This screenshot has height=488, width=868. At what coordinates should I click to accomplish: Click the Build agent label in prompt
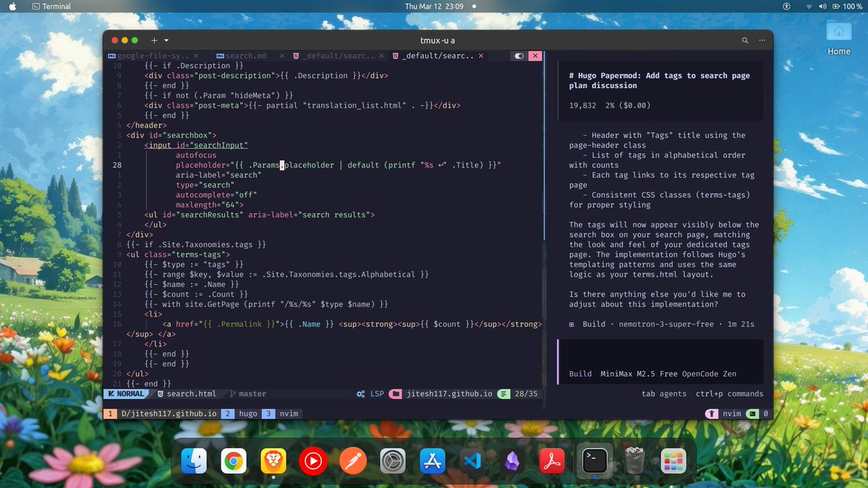click(x=580, y=374)
